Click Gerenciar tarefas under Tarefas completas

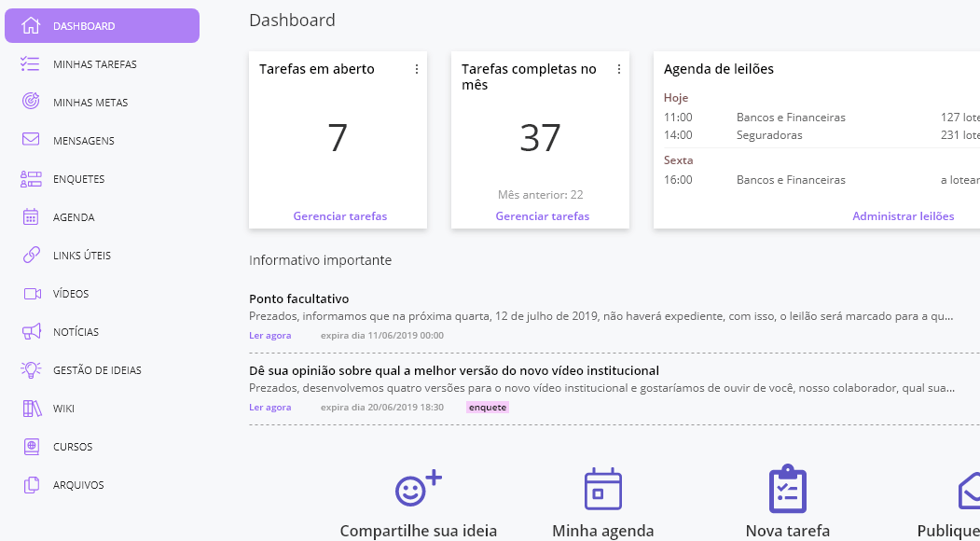(x=543, y=215)
